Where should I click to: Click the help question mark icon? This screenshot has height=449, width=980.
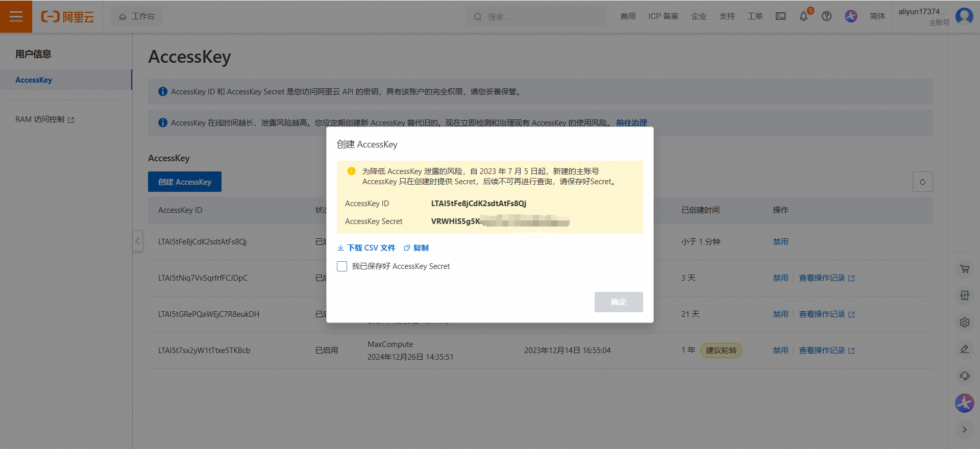pyautogui.click(x=826, y=16)
